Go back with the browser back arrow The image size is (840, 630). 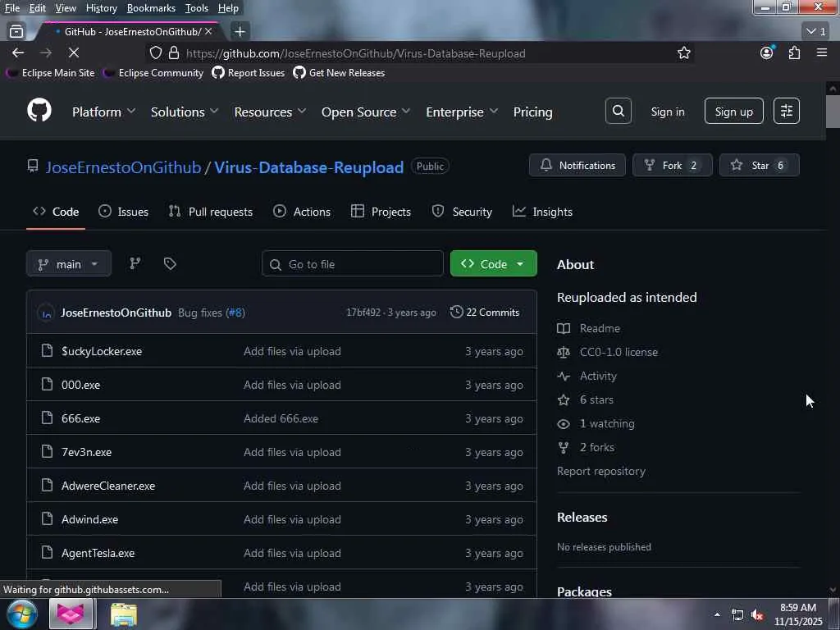[18, 52]
